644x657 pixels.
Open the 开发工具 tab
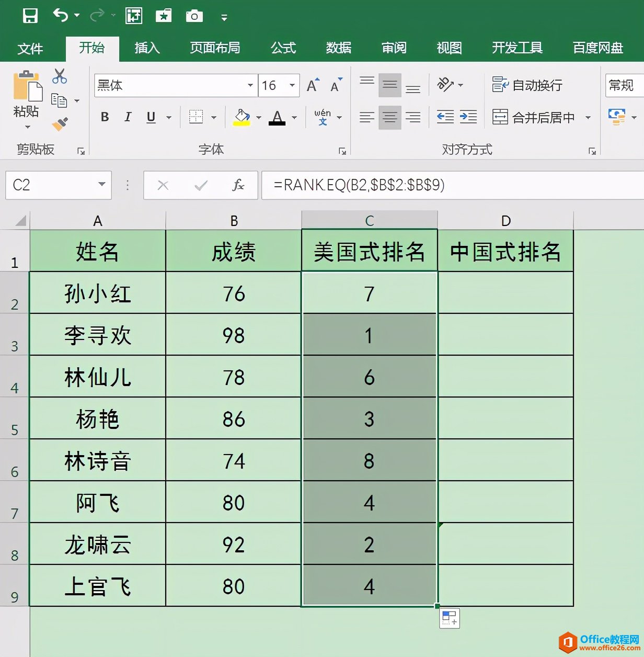point(517,48)
